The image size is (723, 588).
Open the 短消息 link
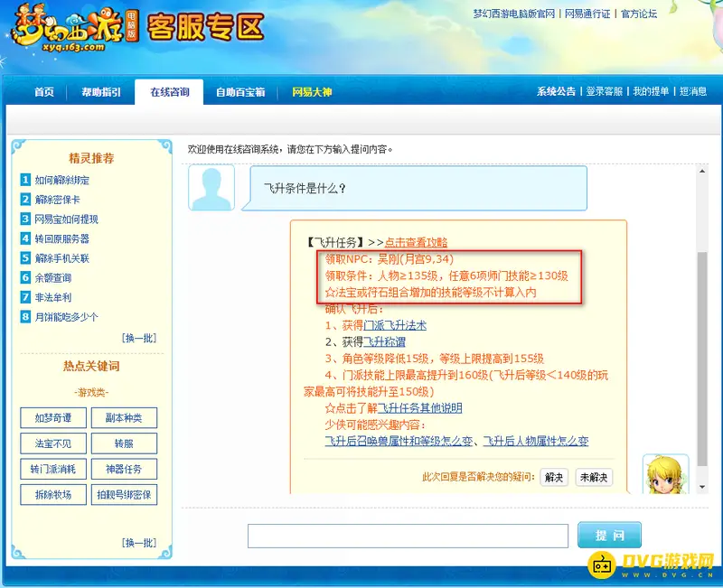click(x=693, y=91)
